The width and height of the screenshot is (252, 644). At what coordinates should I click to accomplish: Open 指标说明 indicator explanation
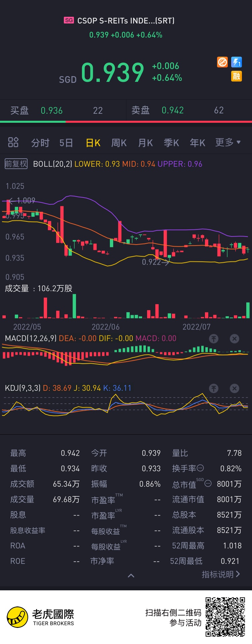221,574
